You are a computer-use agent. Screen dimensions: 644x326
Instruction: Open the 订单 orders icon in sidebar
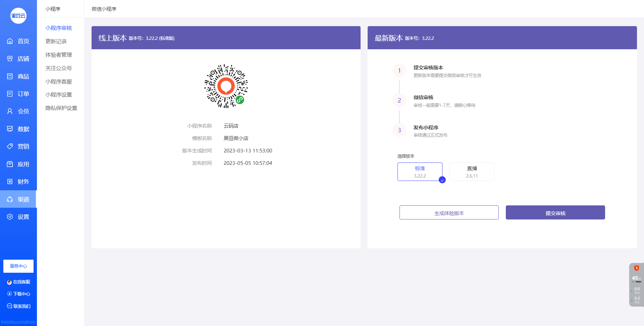coord(10,94)
